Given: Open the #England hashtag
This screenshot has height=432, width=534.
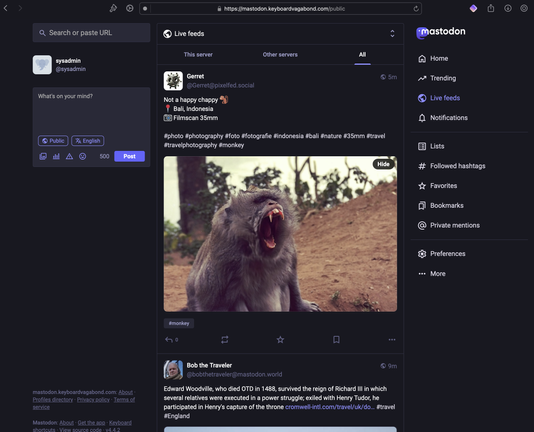Looking at the screenshot, I should coord(177,416).
